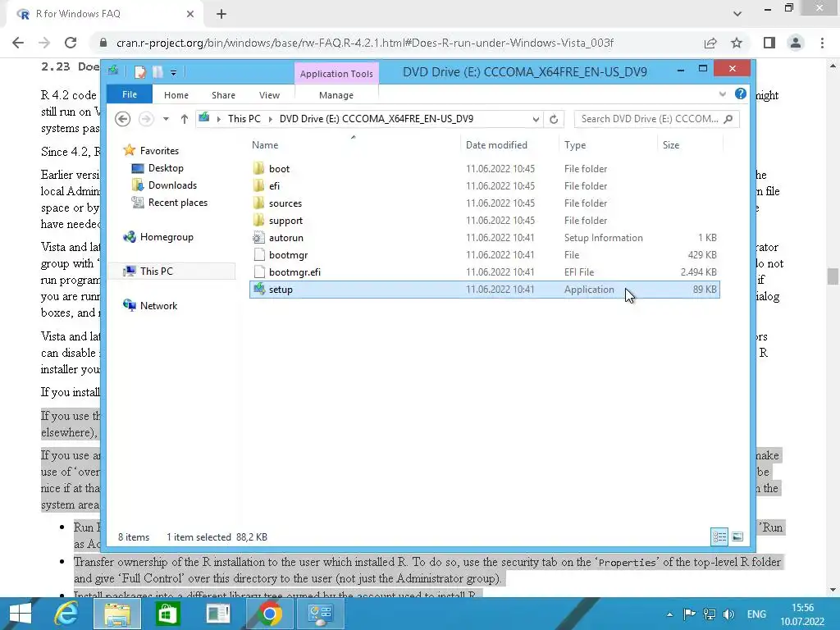Select Homegroup in navigation pane

coord(167,237)
